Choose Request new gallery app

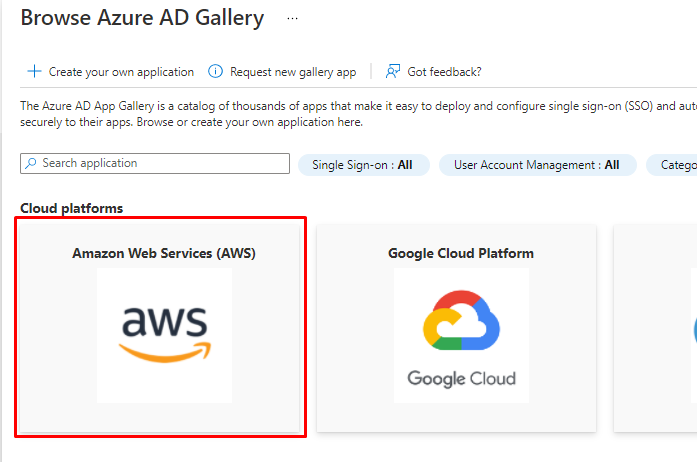click(x=292, y=72)
